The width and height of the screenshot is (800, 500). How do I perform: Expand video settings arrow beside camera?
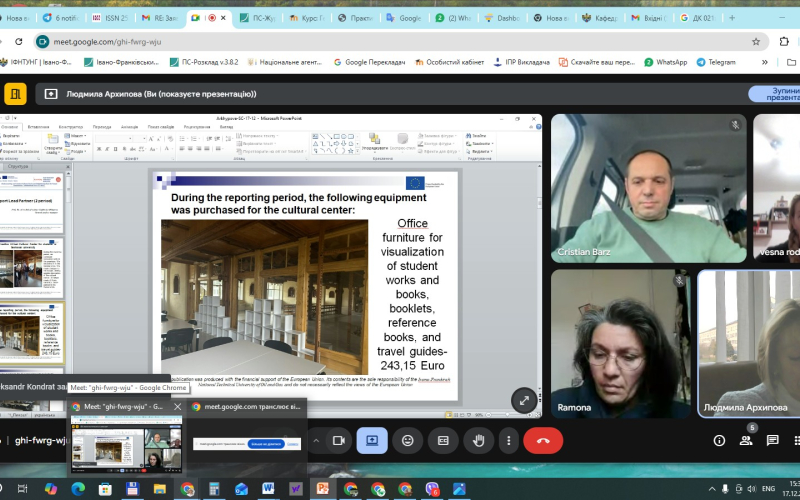316,440
